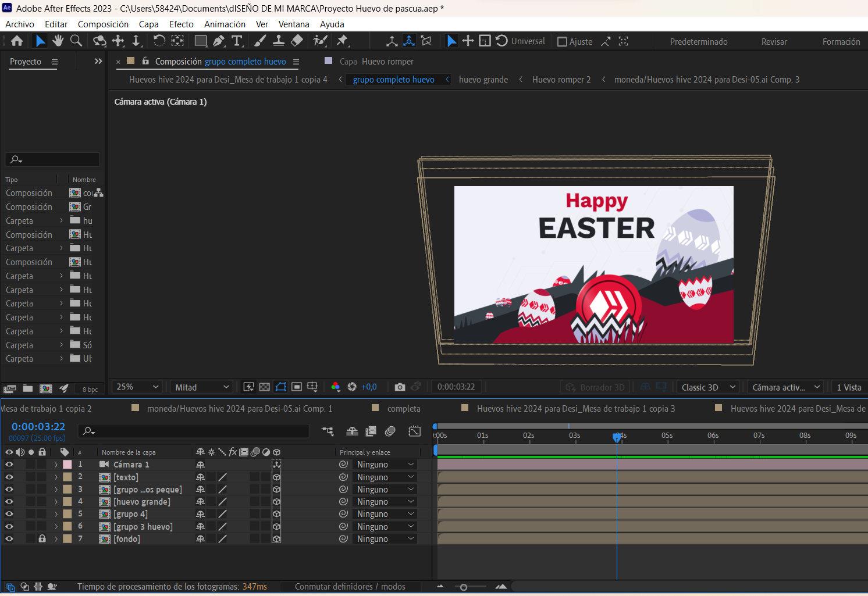Select the Rectangle shape tool
868x596 pixels.
(201, 41)
